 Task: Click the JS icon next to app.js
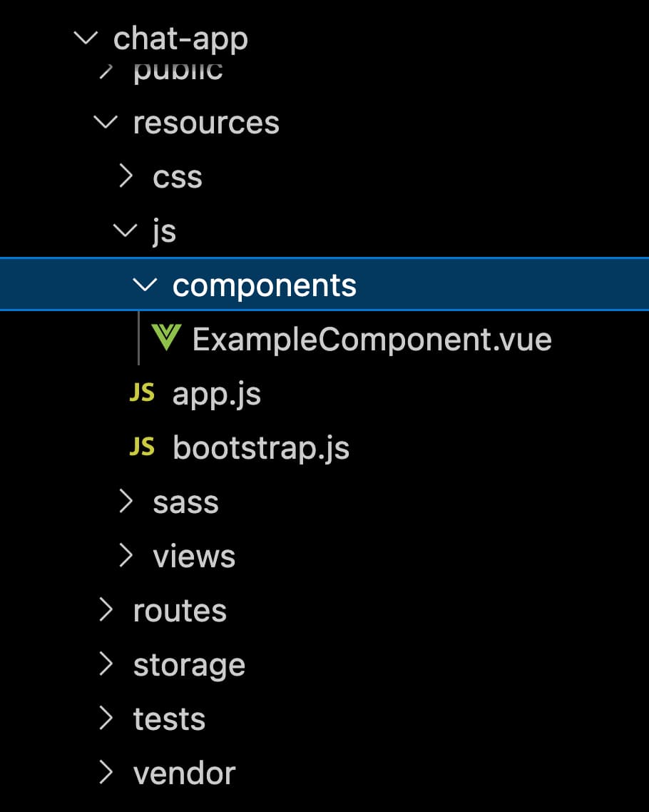[142, 392]
